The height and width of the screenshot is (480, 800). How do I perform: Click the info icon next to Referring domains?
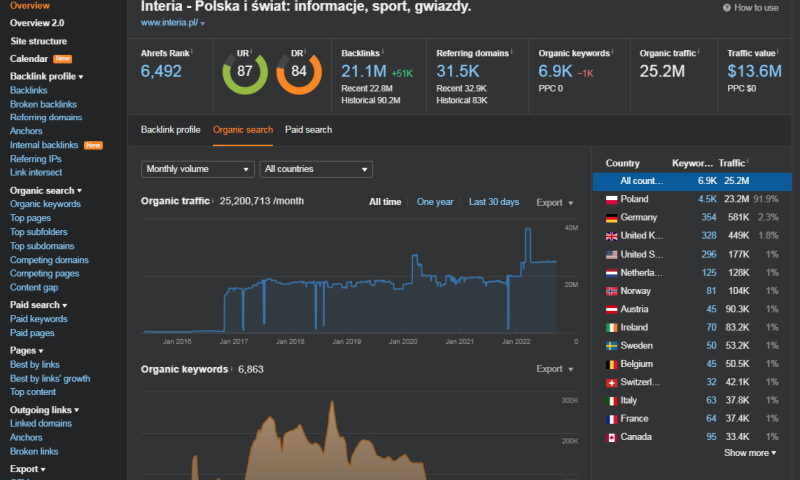(x=512, y=52)
